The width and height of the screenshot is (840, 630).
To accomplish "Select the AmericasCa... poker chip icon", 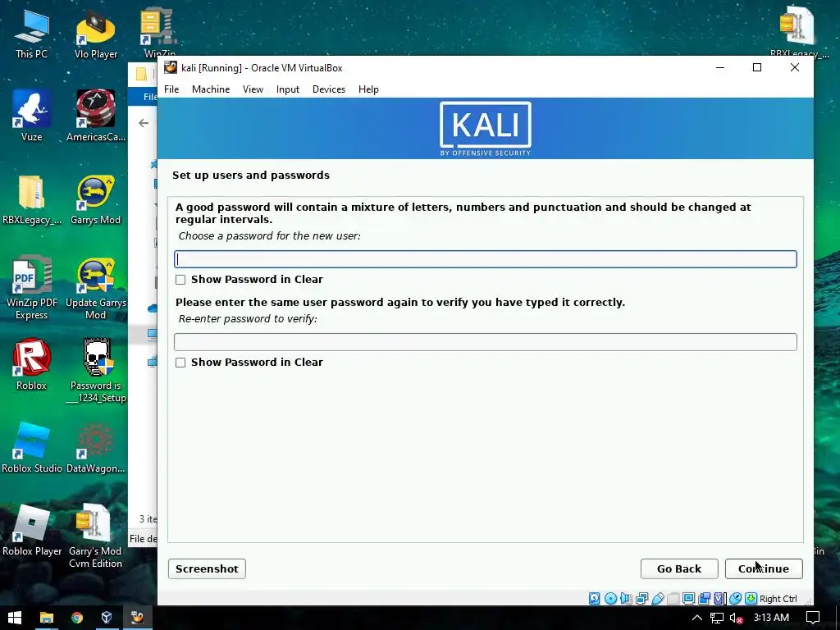I will (95, 115).
